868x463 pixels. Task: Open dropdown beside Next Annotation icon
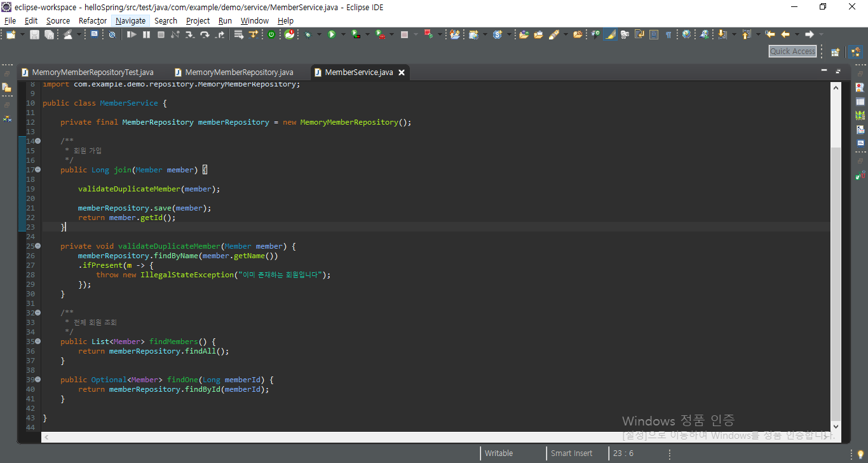[734, 34]
